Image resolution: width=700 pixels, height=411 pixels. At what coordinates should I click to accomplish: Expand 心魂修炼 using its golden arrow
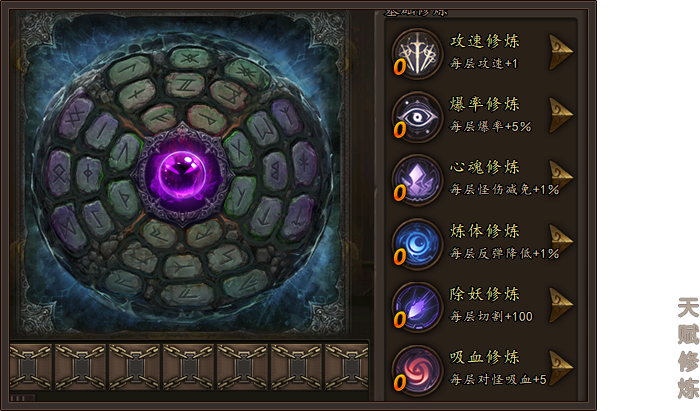click(561, 178)
